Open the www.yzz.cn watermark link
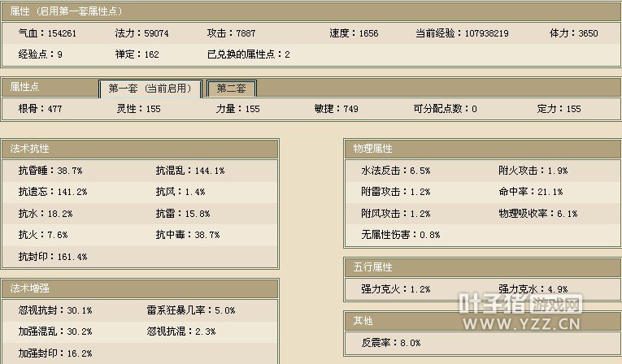Screen dimensions: 622x364 519,326
